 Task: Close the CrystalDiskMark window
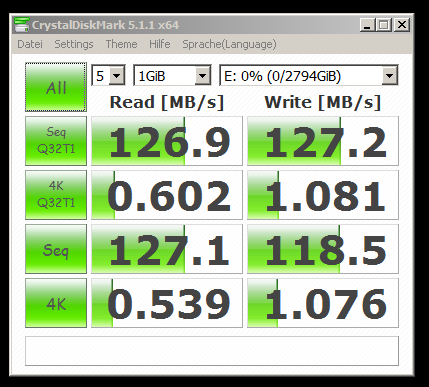click(402, 25)
